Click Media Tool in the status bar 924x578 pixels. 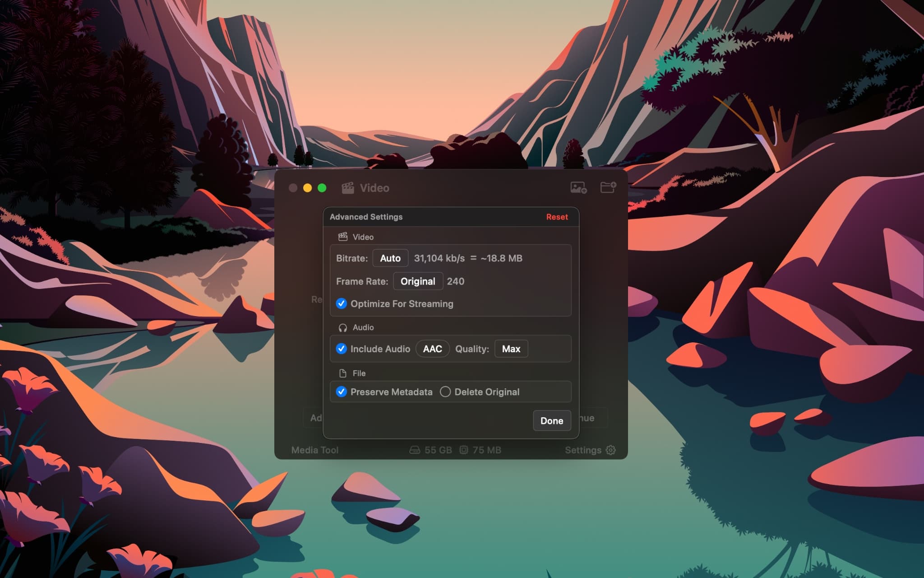315,450
